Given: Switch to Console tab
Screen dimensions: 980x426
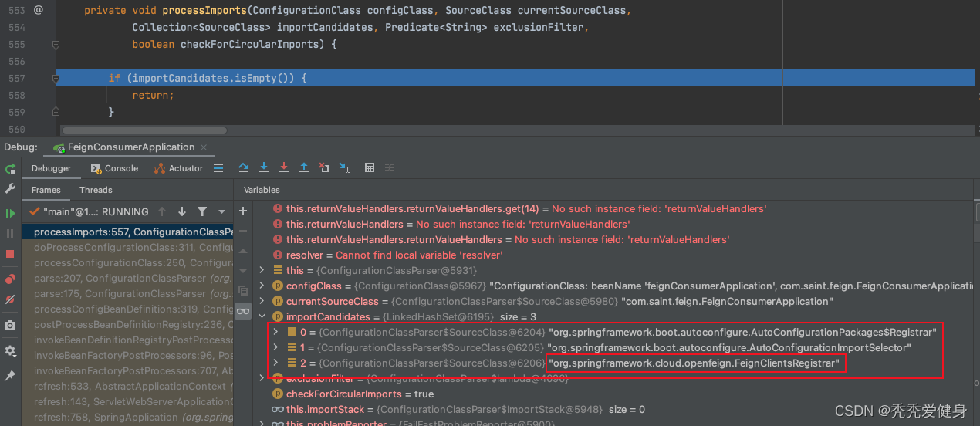Looking at the screenshot, I should pyautogui.click(x=114, y=168).
